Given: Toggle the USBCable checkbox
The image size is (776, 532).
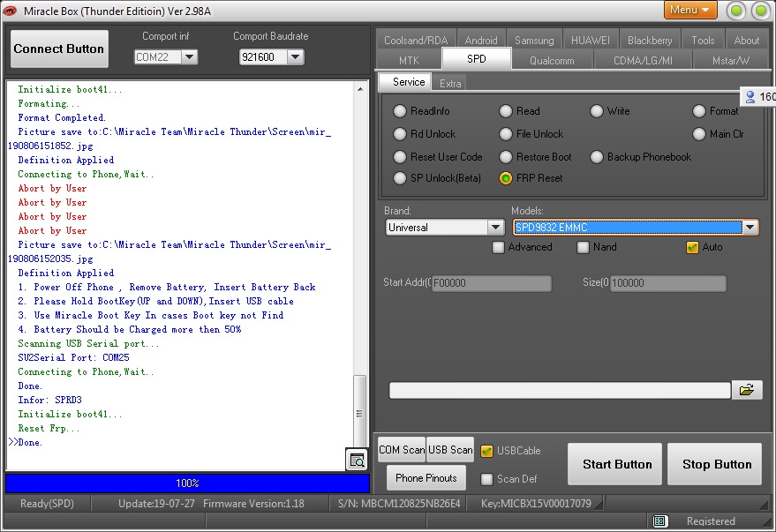Looking at the screenshot, I should tap(487, 451).
